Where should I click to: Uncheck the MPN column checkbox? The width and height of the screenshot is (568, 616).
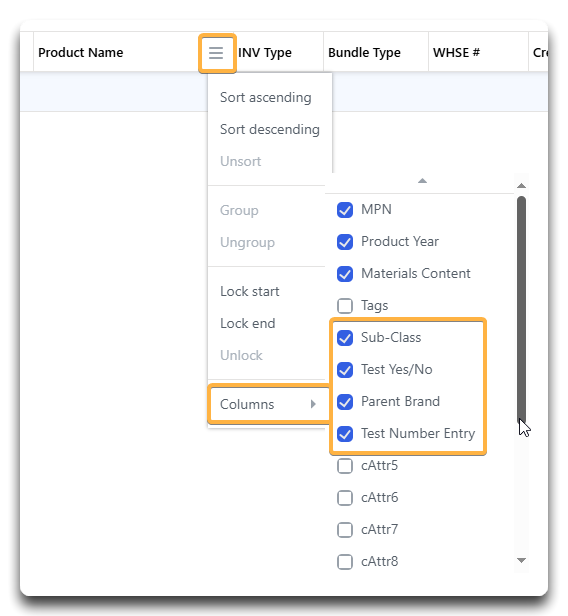coord(345,210)
